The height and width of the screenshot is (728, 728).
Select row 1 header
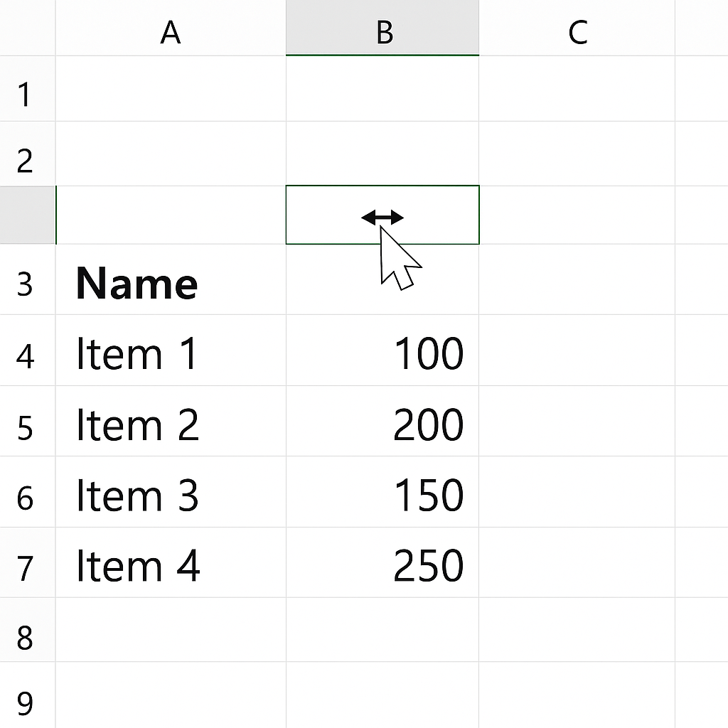coord(28,89)
